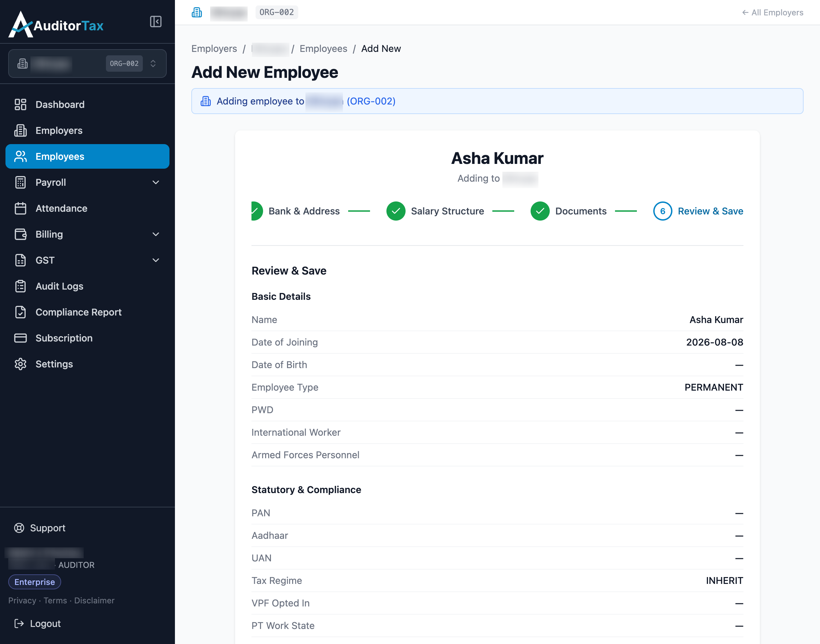Click the Support link in sidebar
Viewport: 820px width, 644px height.
40,528
